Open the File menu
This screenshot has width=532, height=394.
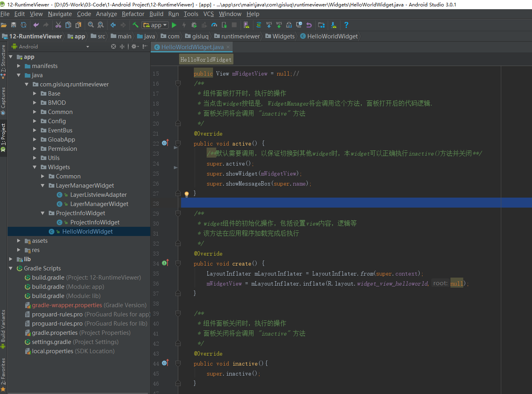5,14
